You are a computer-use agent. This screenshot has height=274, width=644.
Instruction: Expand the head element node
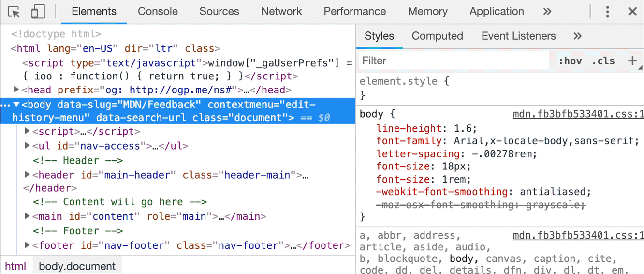[16, 90]
